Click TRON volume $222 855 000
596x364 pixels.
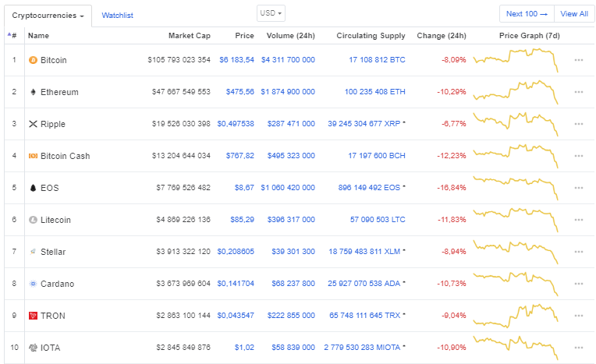pos(291,315)
